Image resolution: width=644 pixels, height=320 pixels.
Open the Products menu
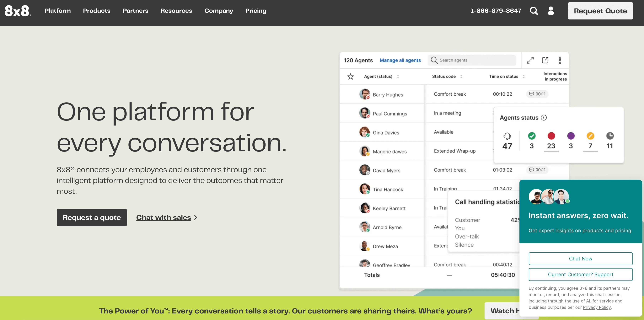96,11
